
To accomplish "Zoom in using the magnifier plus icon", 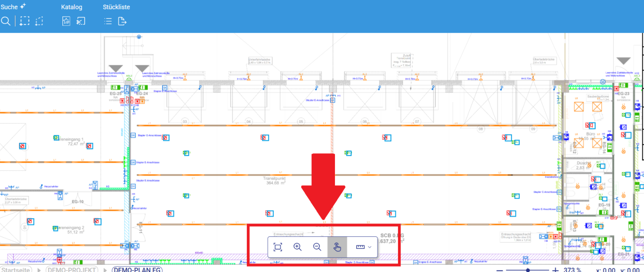I will [x=297, y=247].
